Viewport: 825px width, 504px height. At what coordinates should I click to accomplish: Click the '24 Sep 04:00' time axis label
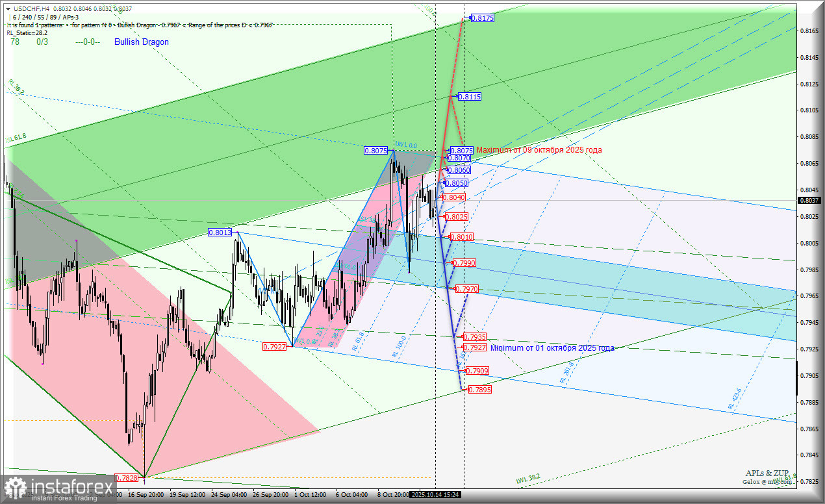pyautogui.click(x=229, y=494)
